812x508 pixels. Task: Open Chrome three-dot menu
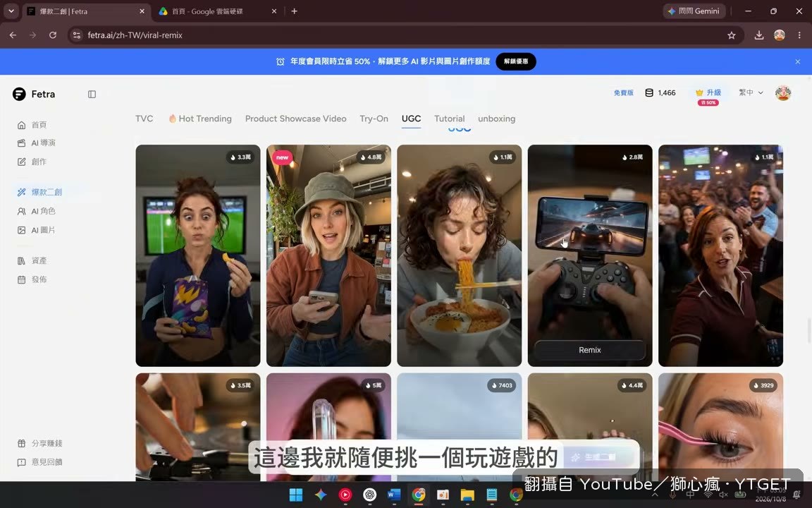click(799, 35)
